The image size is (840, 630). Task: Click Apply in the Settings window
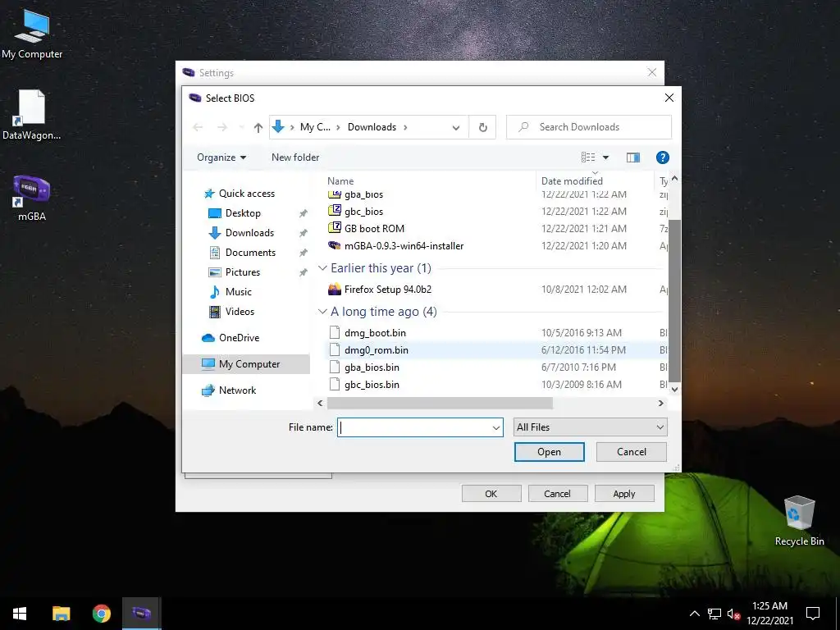click(623, 494)
